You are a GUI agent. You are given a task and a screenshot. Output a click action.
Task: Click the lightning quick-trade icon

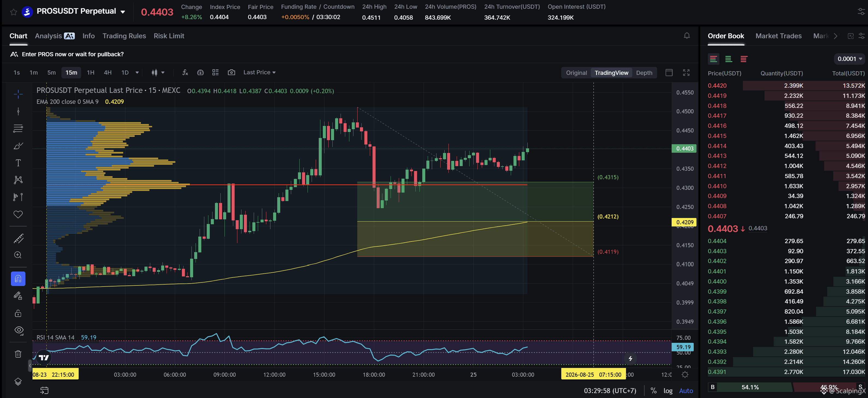pyautogui.click(x=630, y=358)
